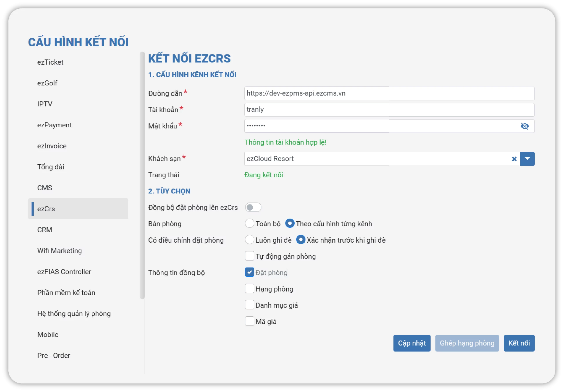
Task: Click the 2. TÙY CHỌN section heading
Action: pos(169,191)
